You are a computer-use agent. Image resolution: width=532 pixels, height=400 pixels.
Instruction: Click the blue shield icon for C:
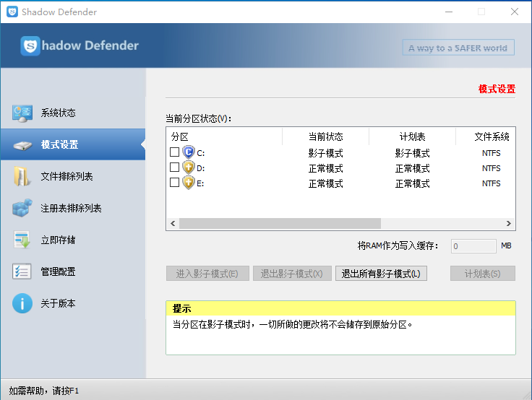coord(189,152)
